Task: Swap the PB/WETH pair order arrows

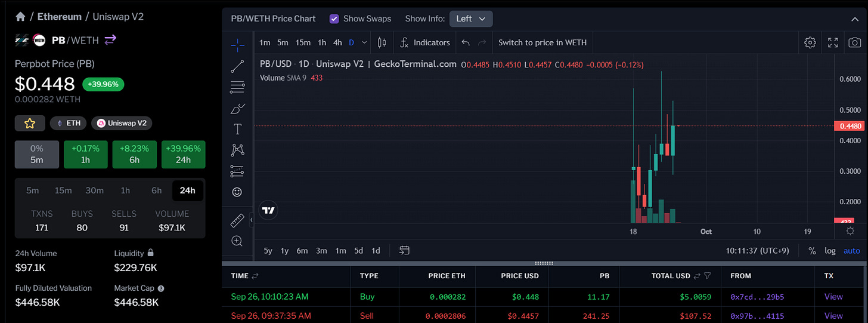Action: tap(110, 40)
